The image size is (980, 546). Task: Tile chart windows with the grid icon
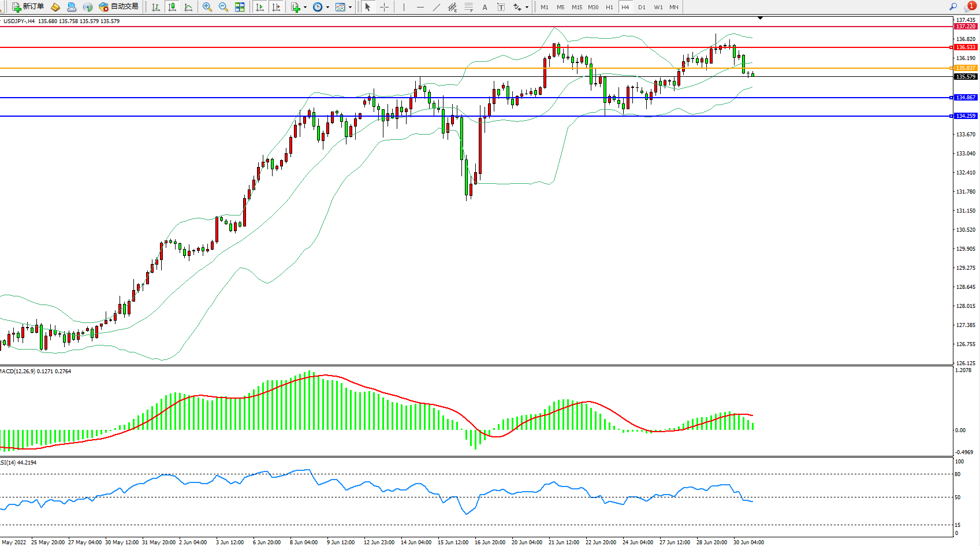[x=240, y=7]
